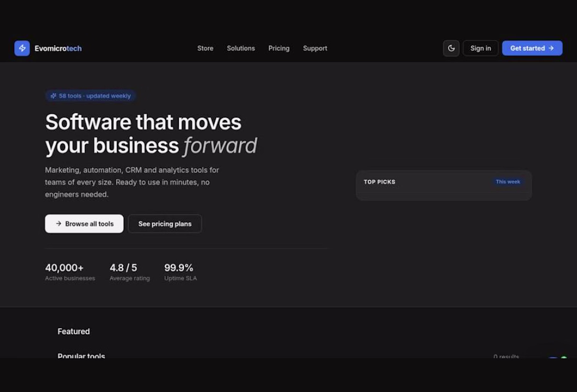Click the arrow icon inside Get started
The width and height of the screenshot is (577, 392).
pos(551,48)
